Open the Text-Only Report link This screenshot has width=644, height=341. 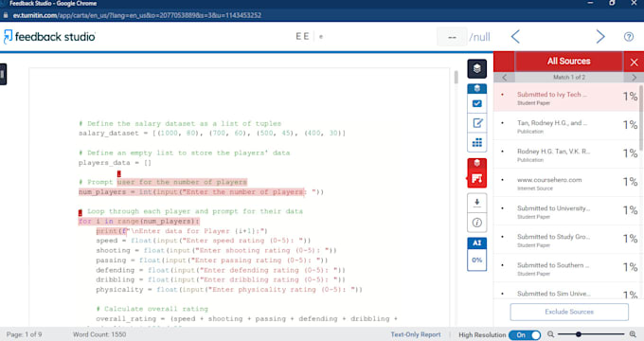coord(415,334)
